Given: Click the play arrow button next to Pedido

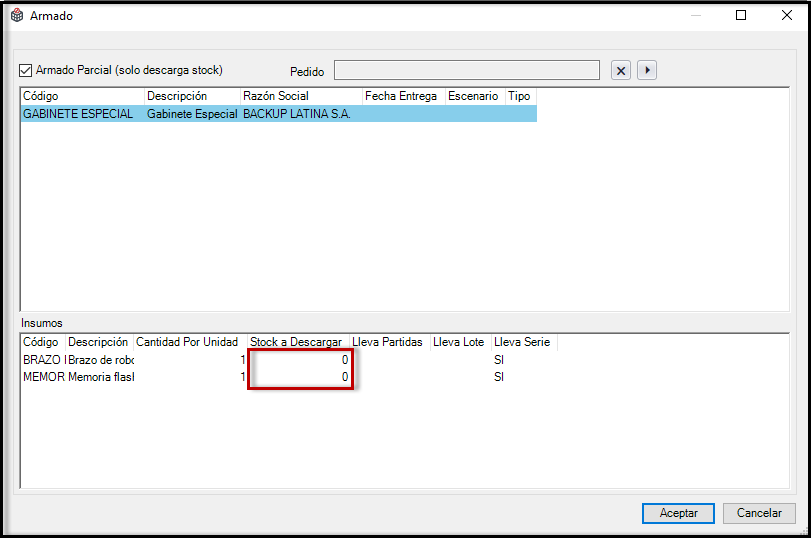Looking at the screenshot, I should [647, 70].
